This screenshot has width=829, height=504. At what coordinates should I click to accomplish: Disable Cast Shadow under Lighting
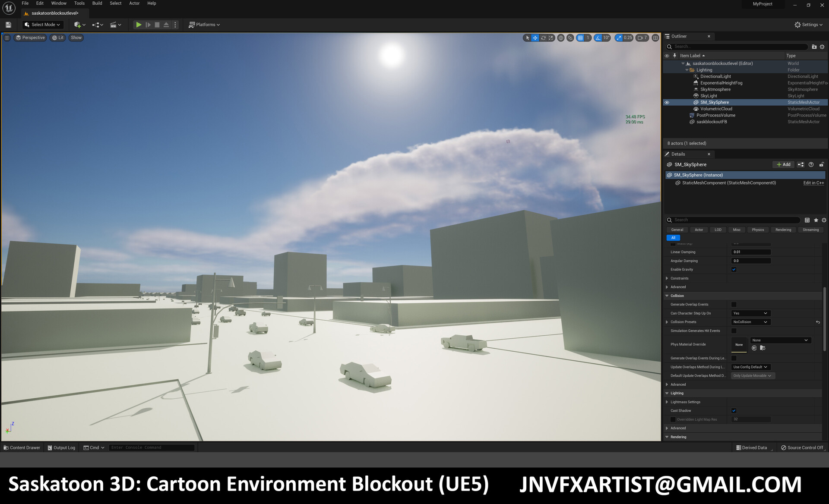pos(734,410)
